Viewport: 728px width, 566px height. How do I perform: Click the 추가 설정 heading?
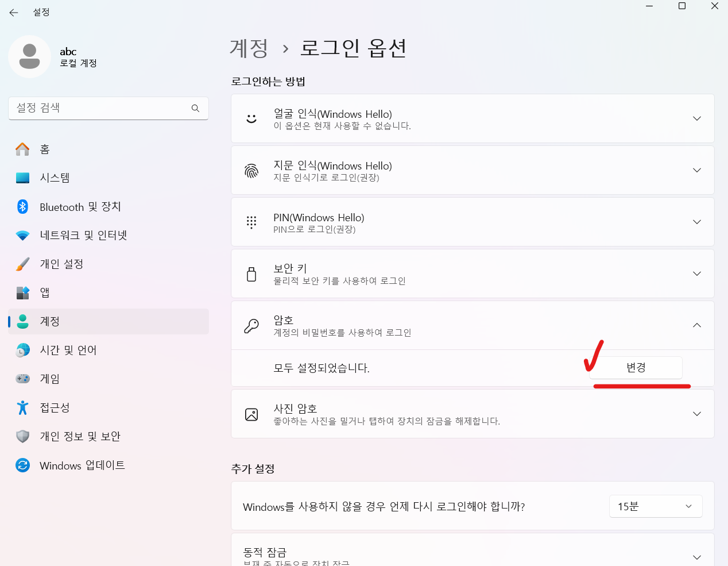[x=253, y=469]
